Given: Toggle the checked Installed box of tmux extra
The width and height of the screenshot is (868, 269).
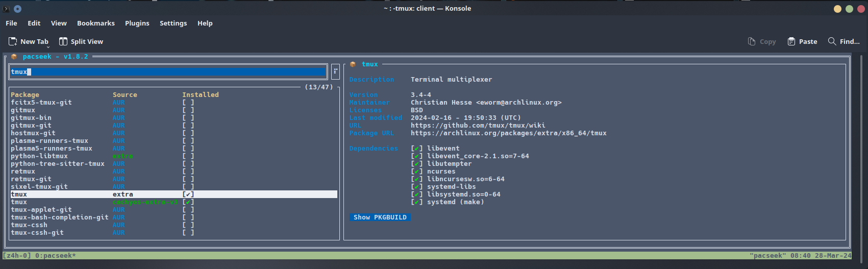Looking at the screenshot, I should tap(188, 194).
